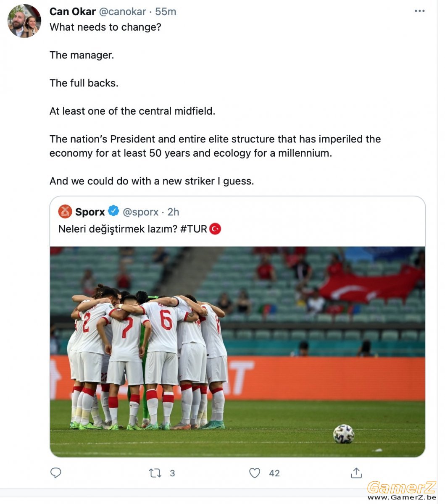Click the like count 42
445x504 pixels.
[x=274, y=473]
